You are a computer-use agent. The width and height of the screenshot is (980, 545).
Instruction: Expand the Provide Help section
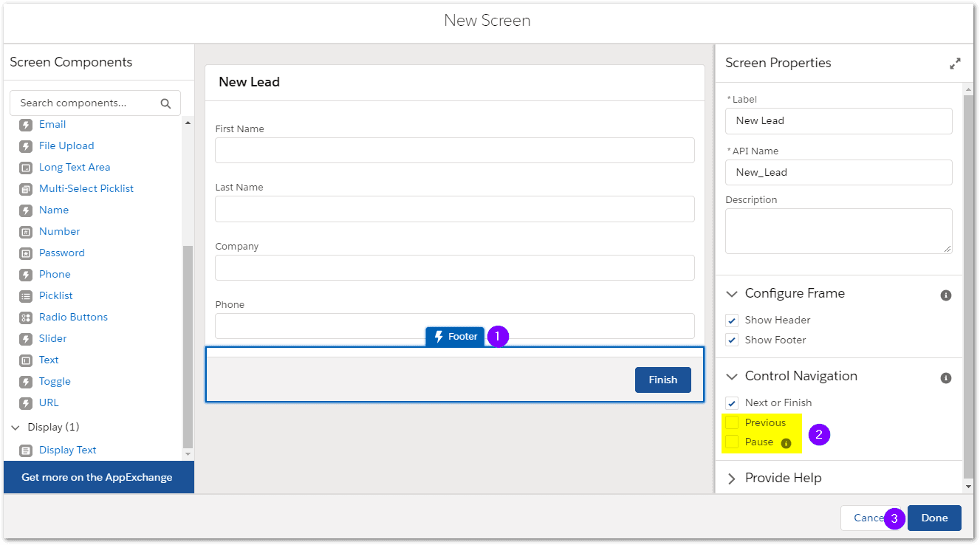[x=732, y=479]
